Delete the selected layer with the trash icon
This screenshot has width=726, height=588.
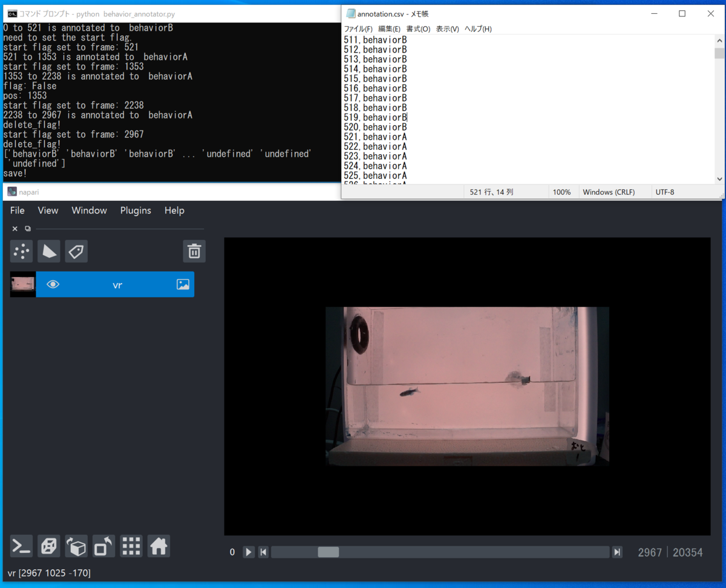[194, 251]
